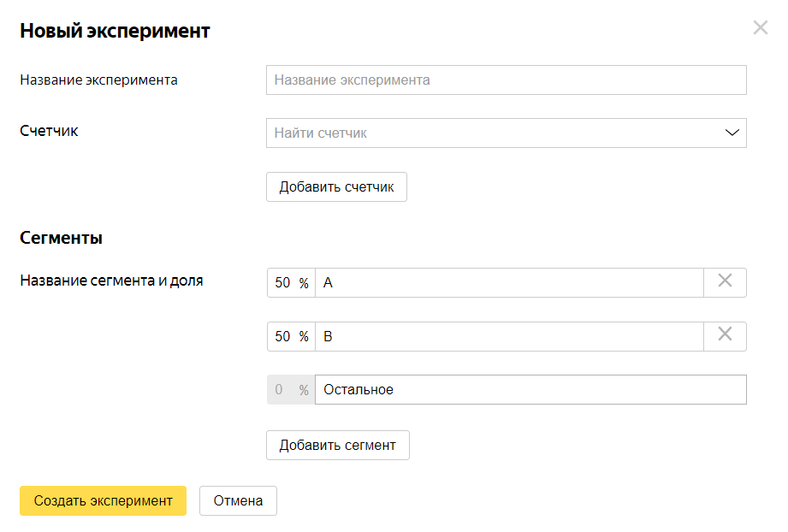Cancel via the Отмена button

[x=238, y=500]
